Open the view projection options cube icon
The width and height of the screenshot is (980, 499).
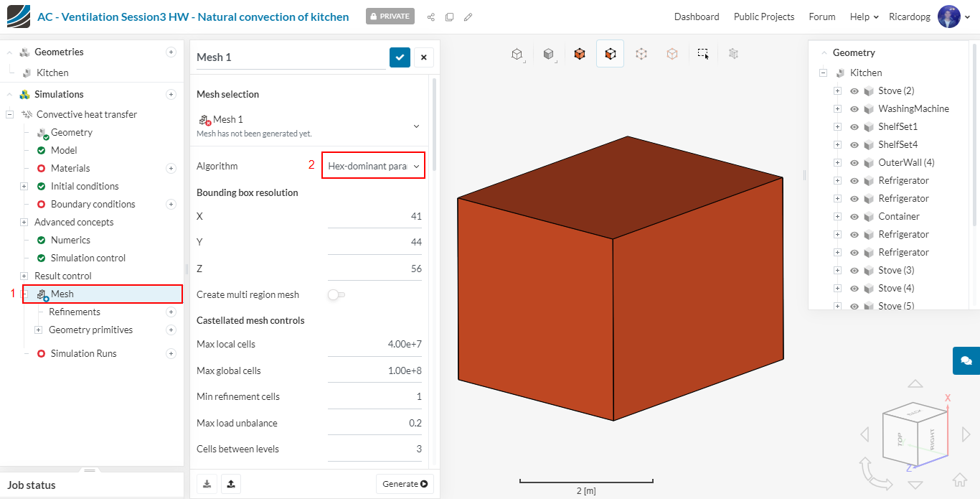pyautogui.click(x=517, y=54)
